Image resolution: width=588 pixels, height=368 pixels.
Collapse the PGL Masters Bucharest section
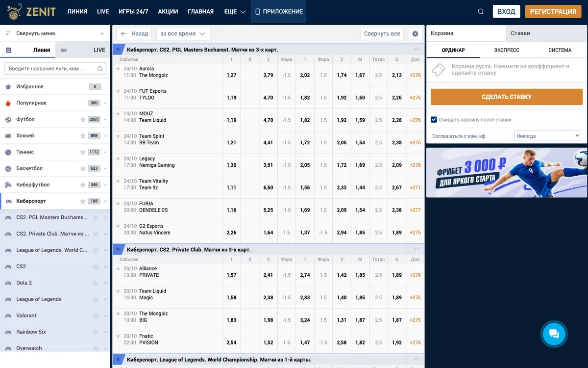tap(416, 50)
